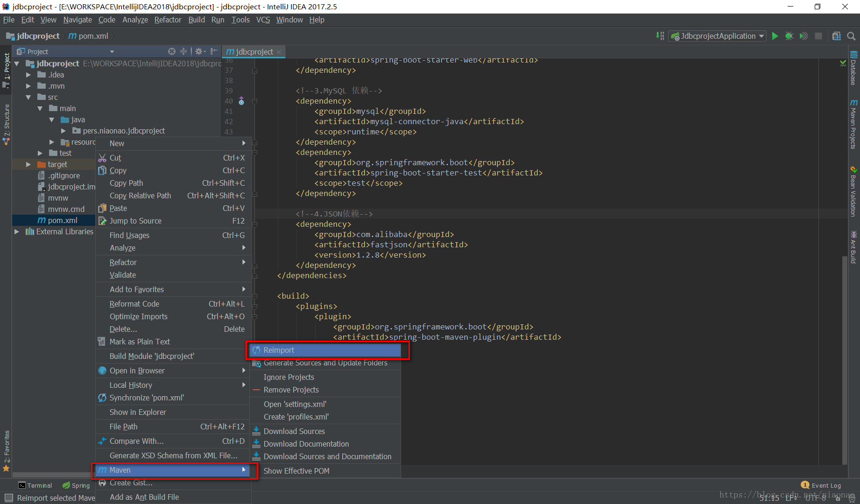Viewport: 860px width, 504px height.
Task: Open Local History submenu
Action: (x=173, y=385)
